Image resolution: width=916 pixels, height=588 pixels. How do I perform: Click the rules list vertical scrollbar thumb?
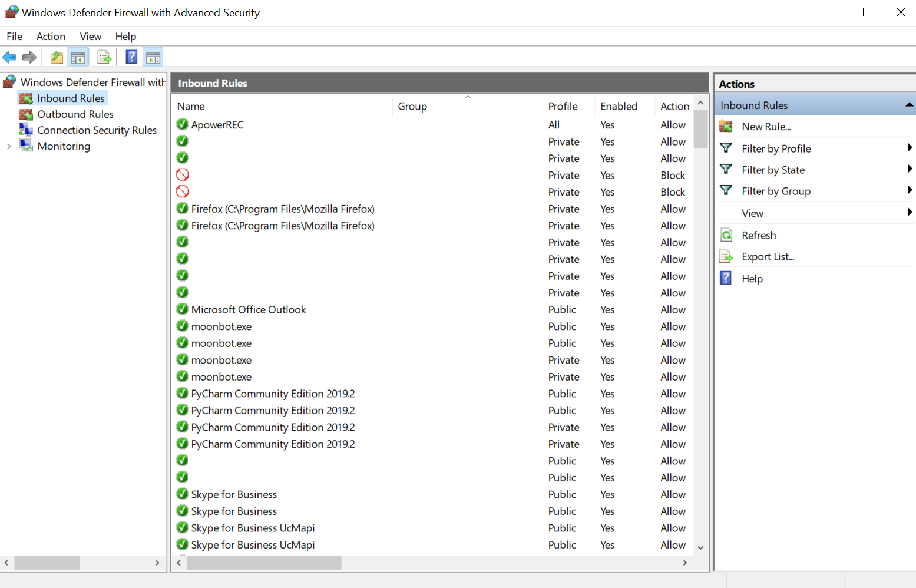coord(700,129)
